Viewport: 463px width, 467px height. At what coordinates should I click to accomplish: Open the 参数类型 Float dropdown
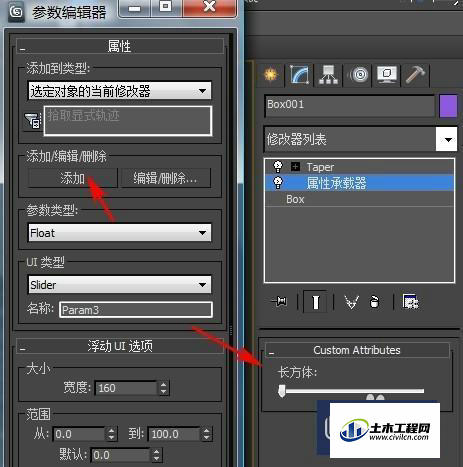click(120, 233)
